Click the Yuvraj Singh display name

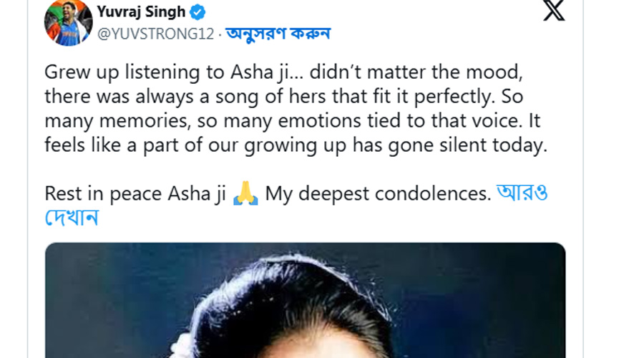point(141,12)
